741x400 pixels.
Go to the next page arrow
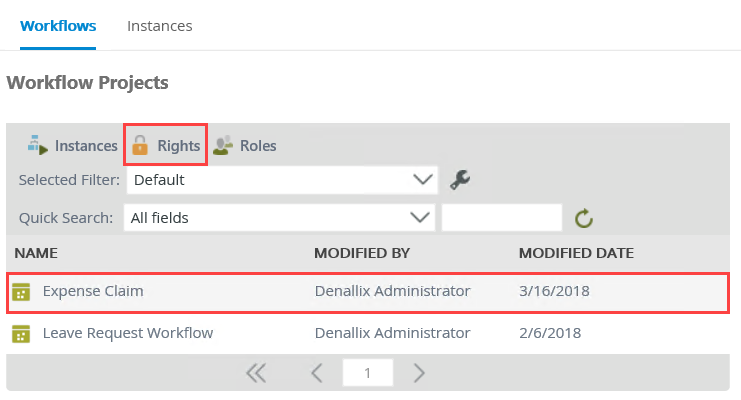coord(419,373)
